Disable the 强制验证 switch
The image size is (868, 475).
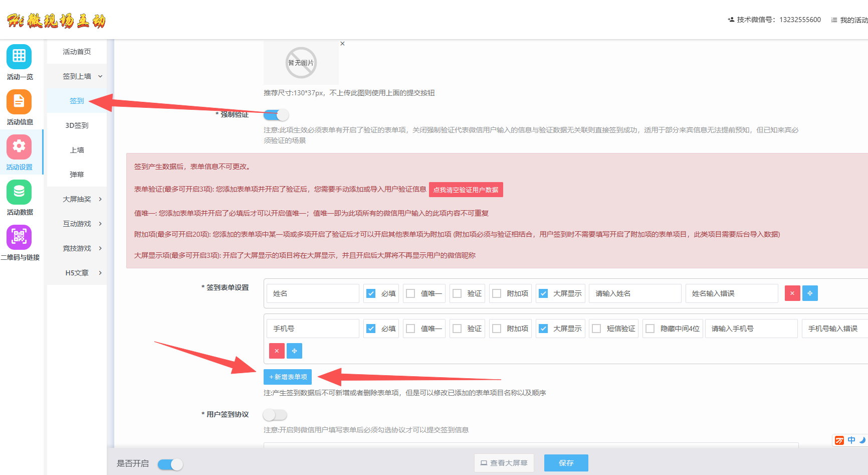pos(276,115)
